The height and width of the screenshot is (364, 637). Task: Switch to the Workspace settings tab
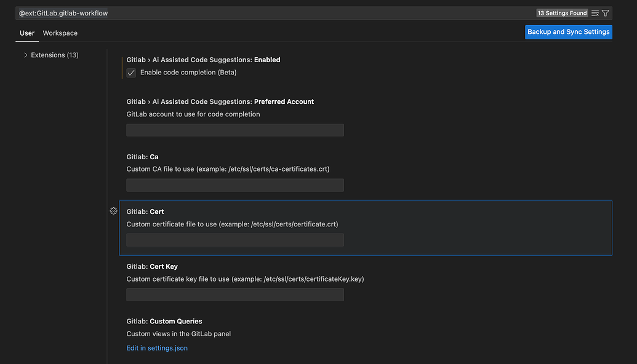(60, 33)
